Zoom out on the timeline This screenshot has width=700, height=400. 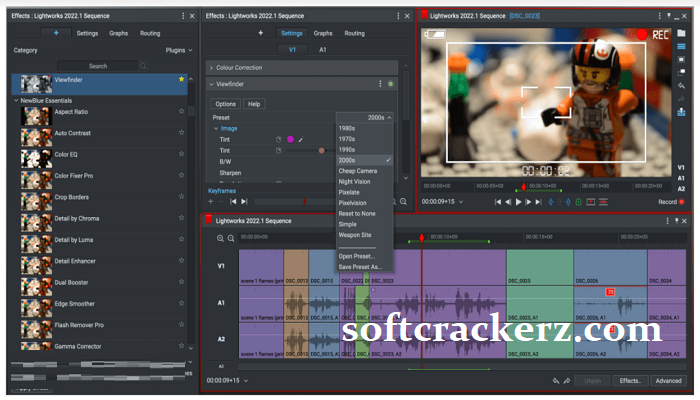[231, 238]
